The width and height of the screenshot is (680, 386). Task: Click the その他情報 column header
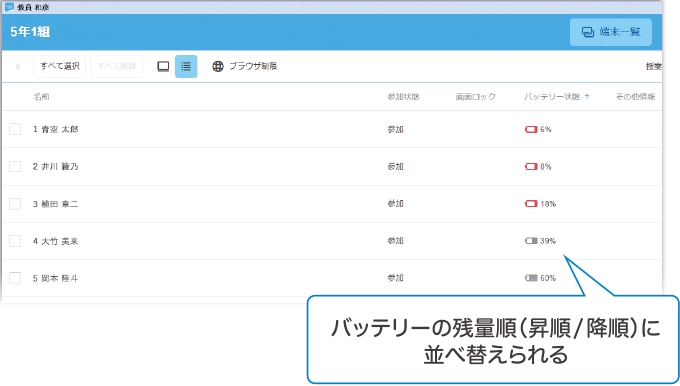tap(635, 97)
